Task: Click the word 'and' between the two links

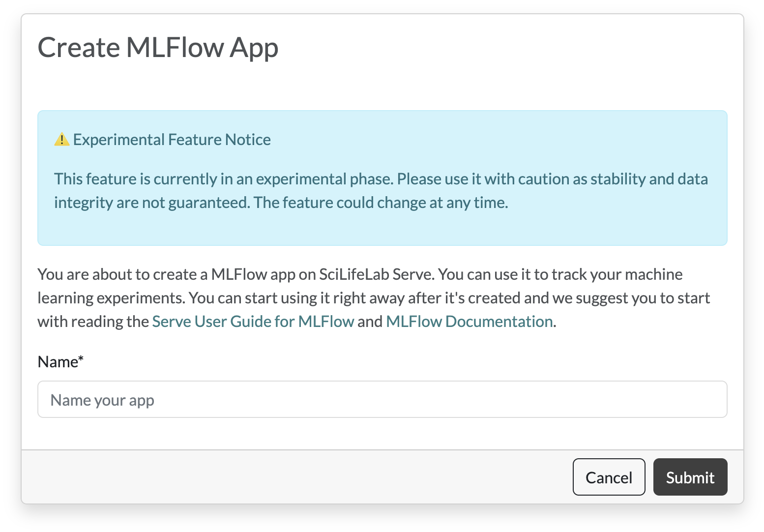Action: coord(370,322)
